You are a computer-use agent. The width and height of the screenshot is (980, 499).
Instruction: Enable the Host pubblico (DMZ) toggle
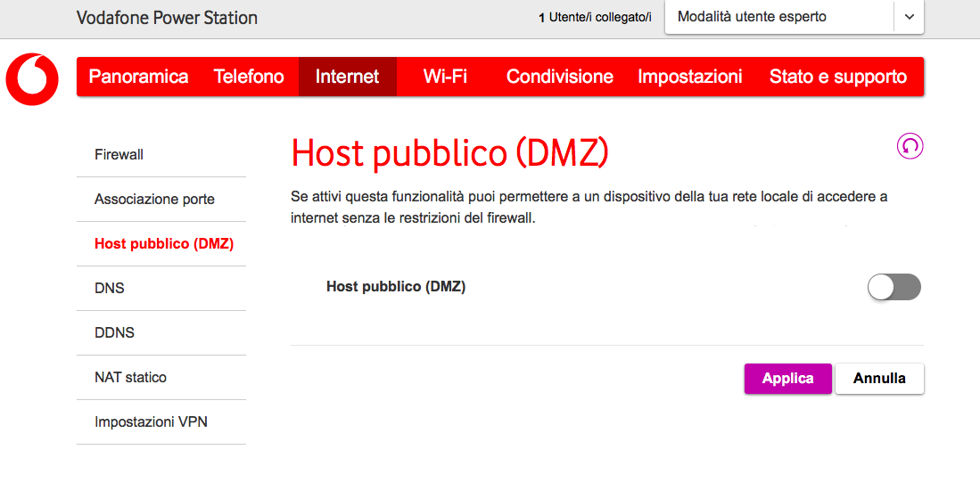[894, 287]
